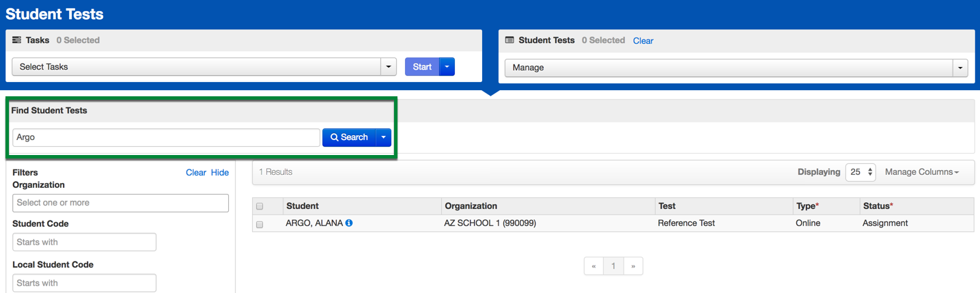
Task: Click the Organization filter input box
Action: coord(120,203)
